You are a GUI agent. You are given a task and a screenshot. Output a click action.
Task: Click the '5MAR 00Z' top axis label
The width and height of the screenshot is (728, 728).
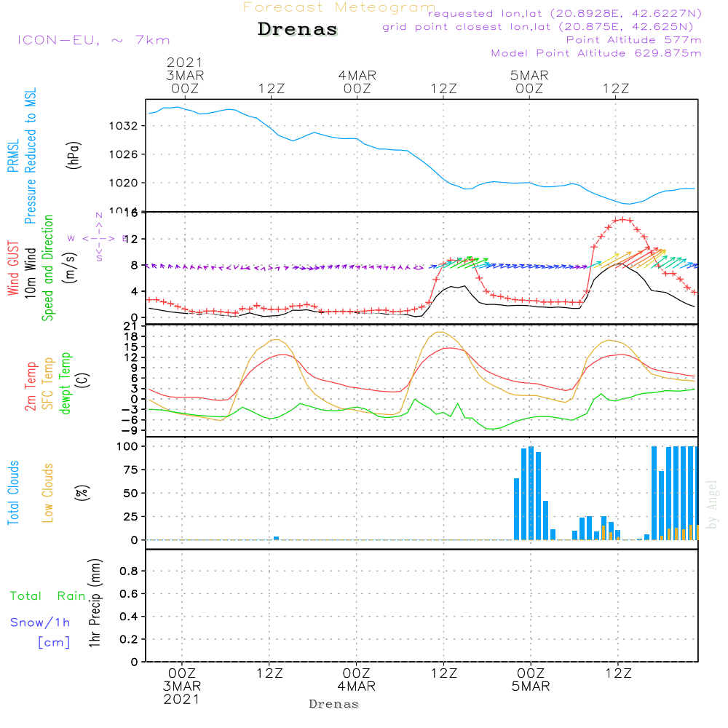click(529, 82)
